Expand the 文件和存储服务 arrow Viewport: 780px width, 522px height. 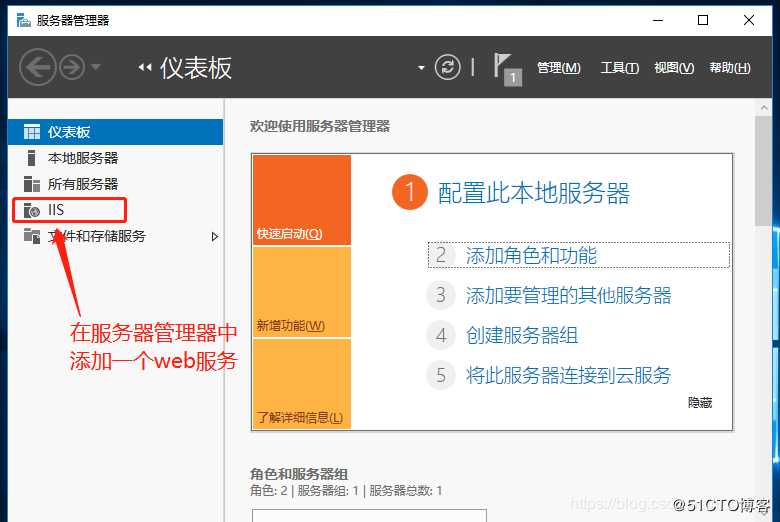click(x=214, y=236)
